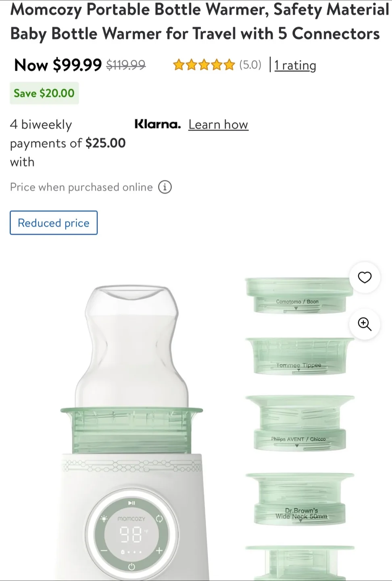Screen dimensions: 392x581
Task: Click the Save $20.00 label
Action: coord(44,93)
